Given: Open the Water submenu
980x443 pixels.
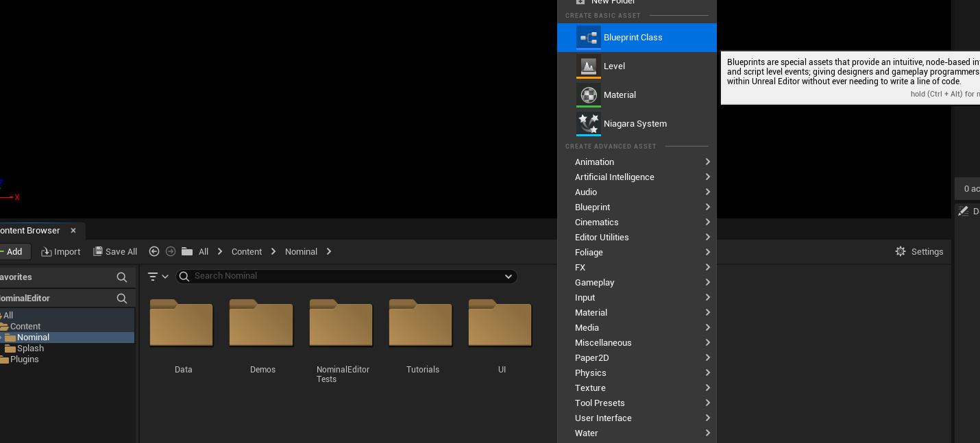Looking at the screenshot, I should [637, 433].
